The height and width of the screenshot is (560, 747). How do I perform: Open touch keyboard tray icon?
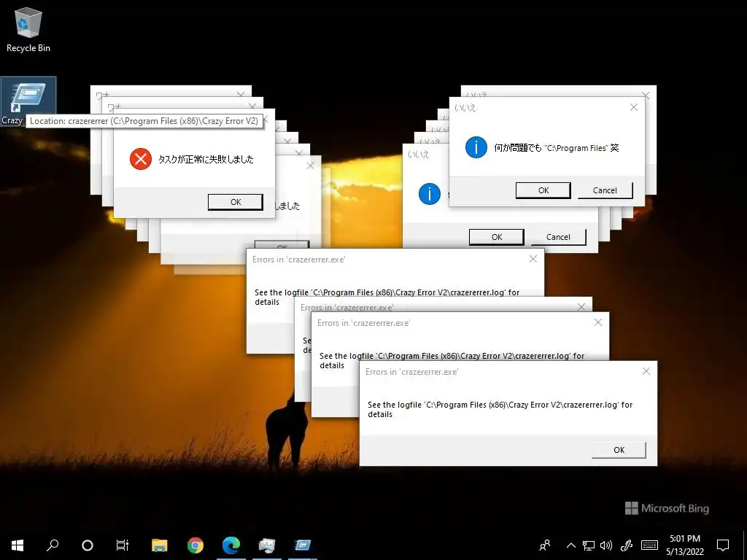[649, 545]
